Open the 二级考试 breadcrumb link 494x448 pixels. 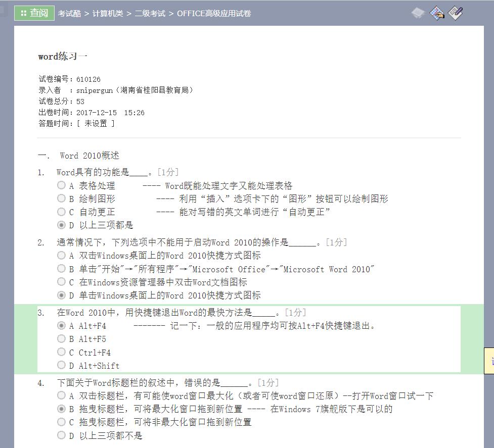(150, 14)
